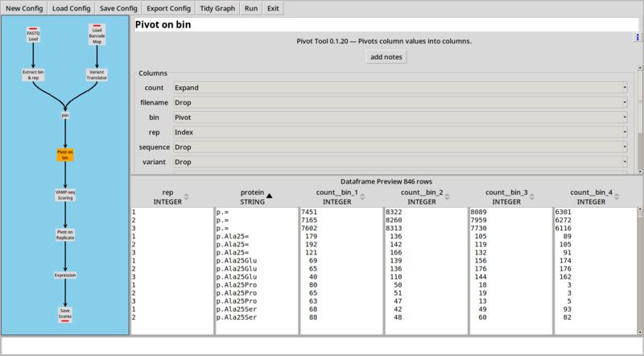The image size is (644, 356).
Task: Select the orange Pivot on bin node
Action: [65, 155]
